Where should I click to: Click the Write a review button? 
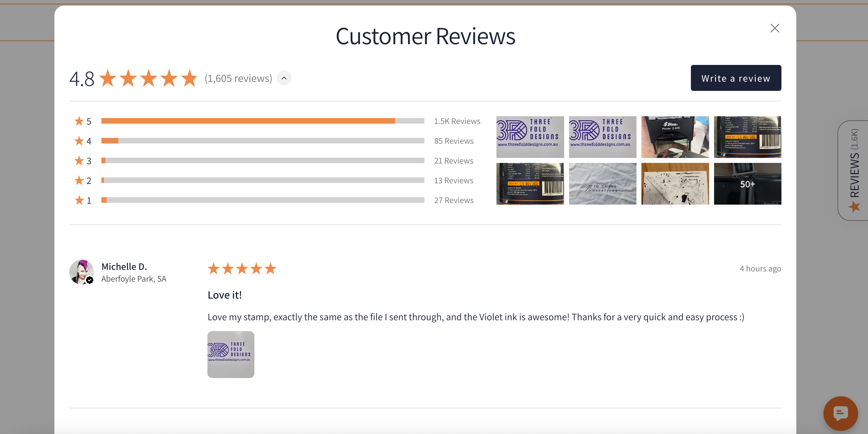(736, 78)
